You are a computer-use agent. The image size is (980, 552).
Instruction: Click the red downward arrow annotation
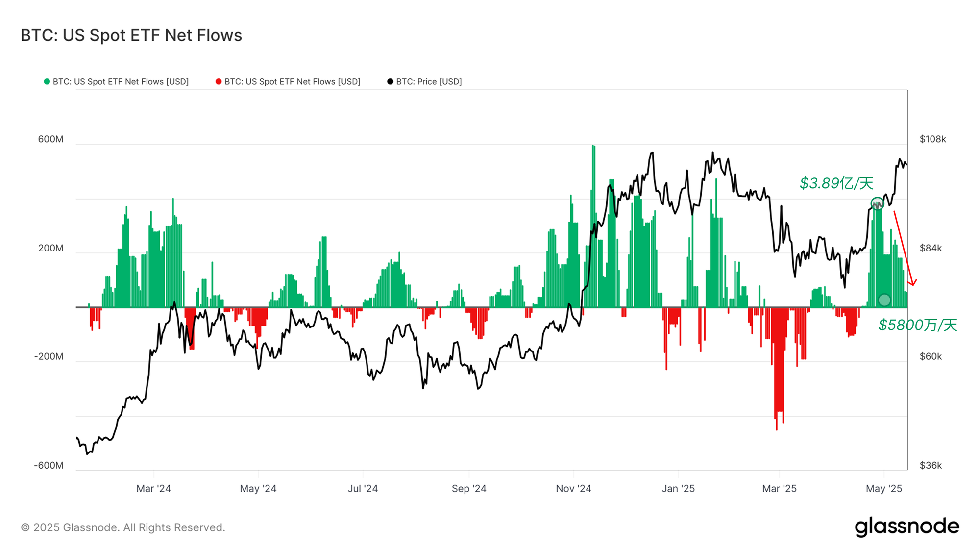904,248
